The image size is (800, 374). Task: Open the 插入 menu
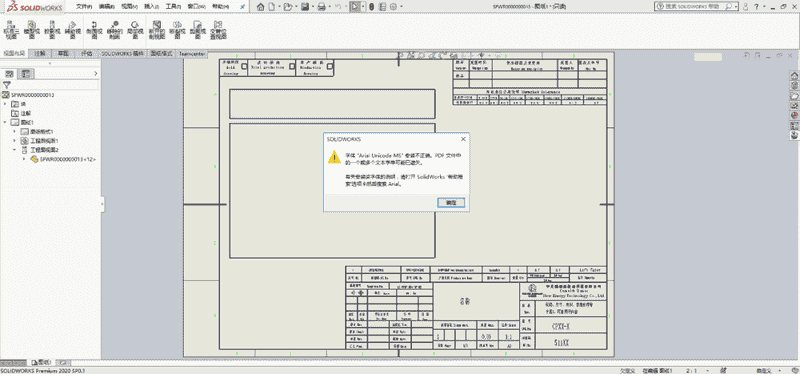[152, 7]
